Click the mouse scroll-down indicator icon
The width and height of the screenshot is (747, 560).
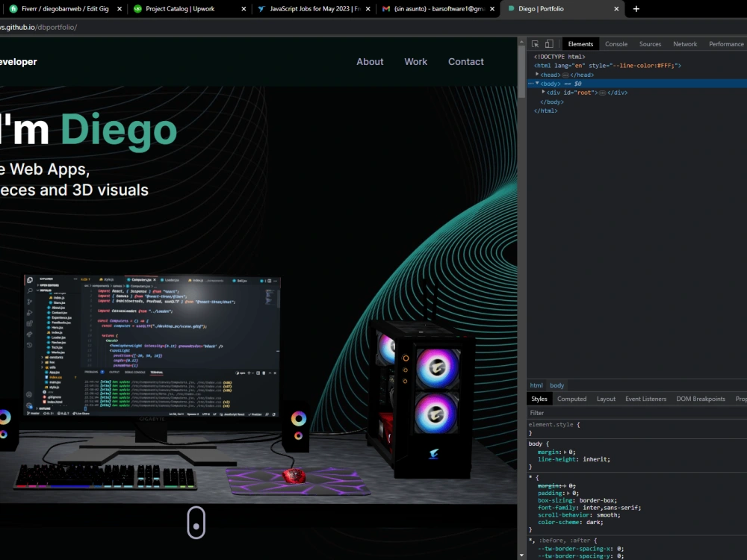click(196, 523)
